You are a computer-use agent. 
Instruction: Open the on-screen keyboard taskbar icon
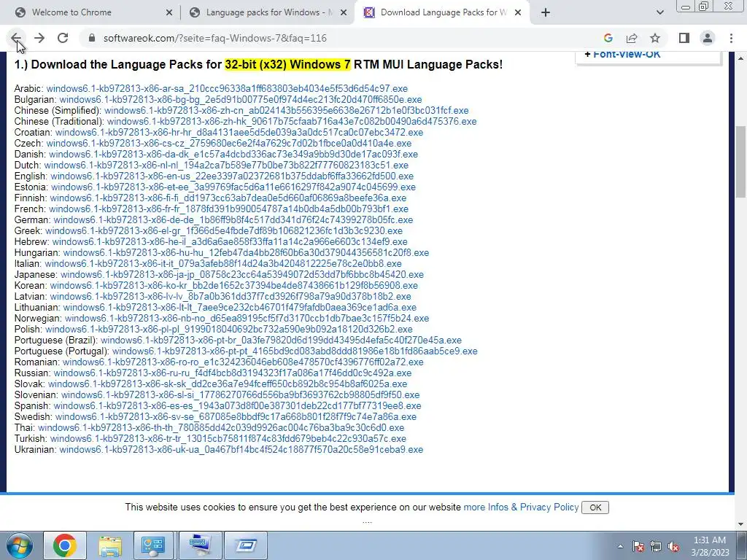tap(200, 545)
